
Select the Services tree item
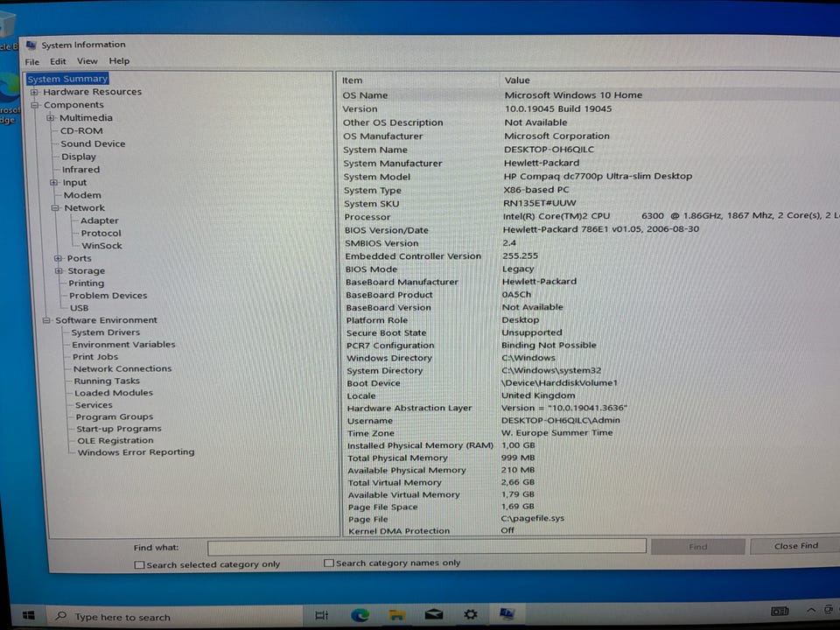(x=94, y=405)
